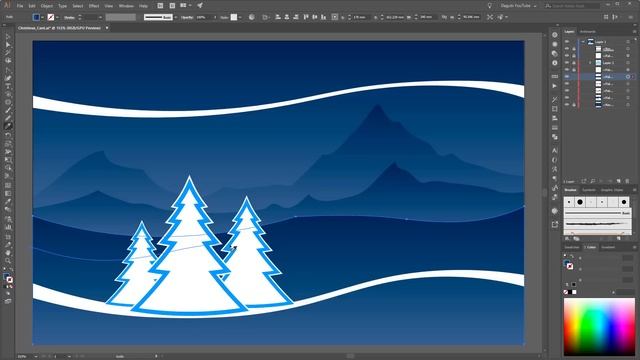Select the Basic brush stroke in Brushes panel
This screenshot has height=360, width=640.
point(598,213)
